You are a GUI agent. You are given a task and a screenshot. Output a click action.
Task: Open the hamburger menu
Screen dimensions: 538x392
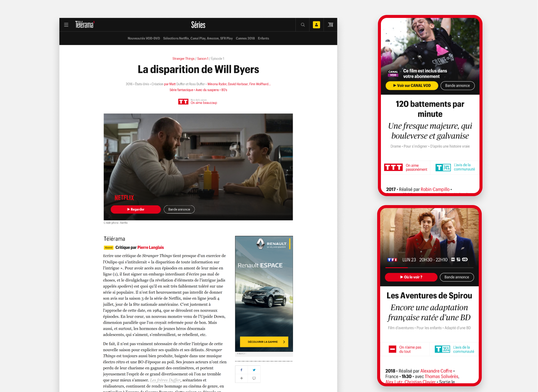(x=66, y=25)
